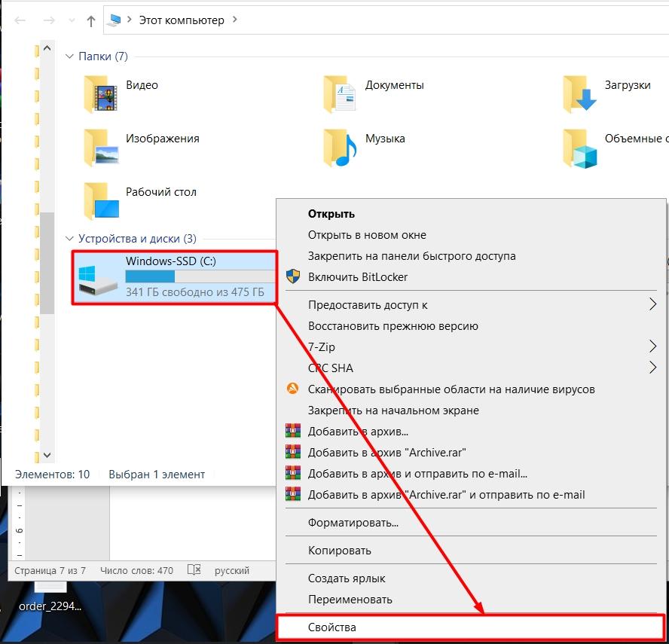
Task: Choose Открыть в новом окне
Action: coord(472,235)
